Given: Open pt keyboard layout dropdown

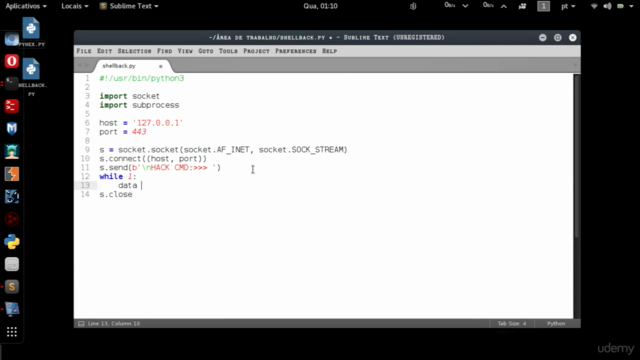Looking at the screenshot, I should pyautogui.click(x=568, y=6).
